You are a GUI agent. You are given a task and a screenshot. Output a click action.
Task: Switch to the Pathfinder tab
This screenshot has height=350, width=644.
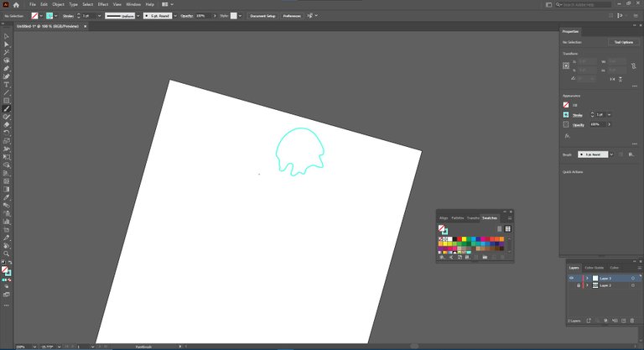click(x=458, y=218)
